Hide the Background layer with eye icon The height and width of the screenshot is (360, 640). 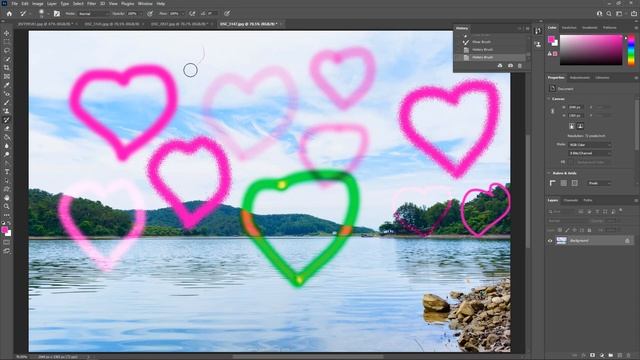point(550,241)
